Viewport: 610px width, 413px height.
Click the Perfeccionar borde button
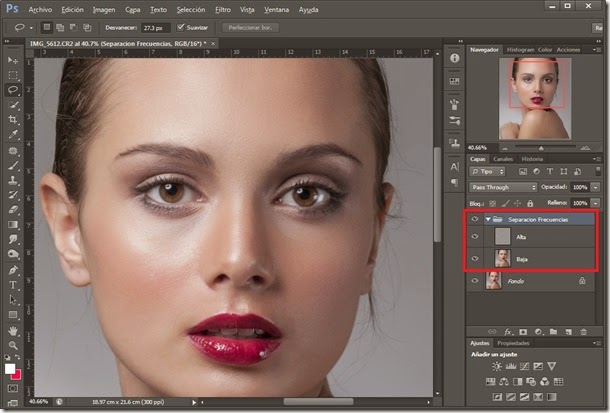pyautogui.click(x=251, y=28)
